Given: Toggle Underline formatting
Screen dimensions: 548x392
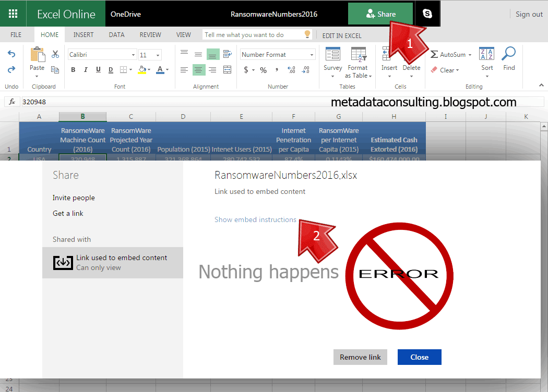Looking at the screenshot, I should [98, 70].
